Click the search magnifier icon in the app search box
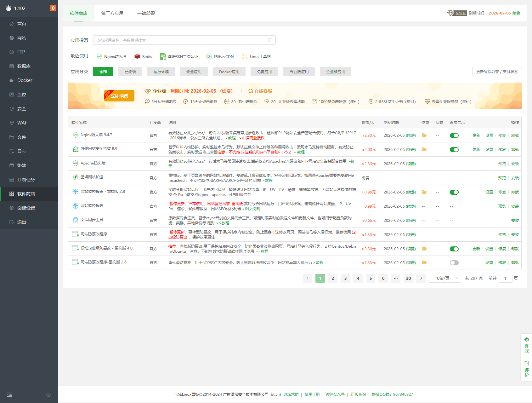Image resolution: width=532 pixels, height=403 pixels. [x=270, y=40]
